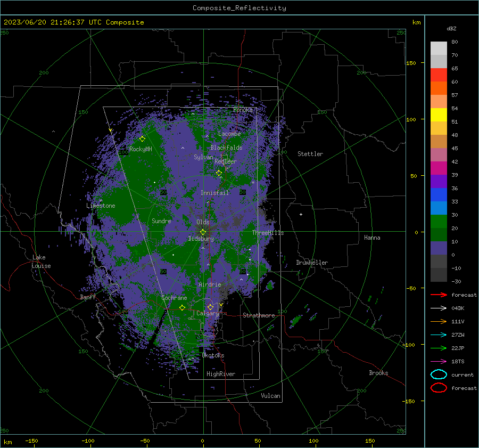479x448 pixels.
Task: Click the red forecast arrow legend icon
Action: (x=439, y=295)
